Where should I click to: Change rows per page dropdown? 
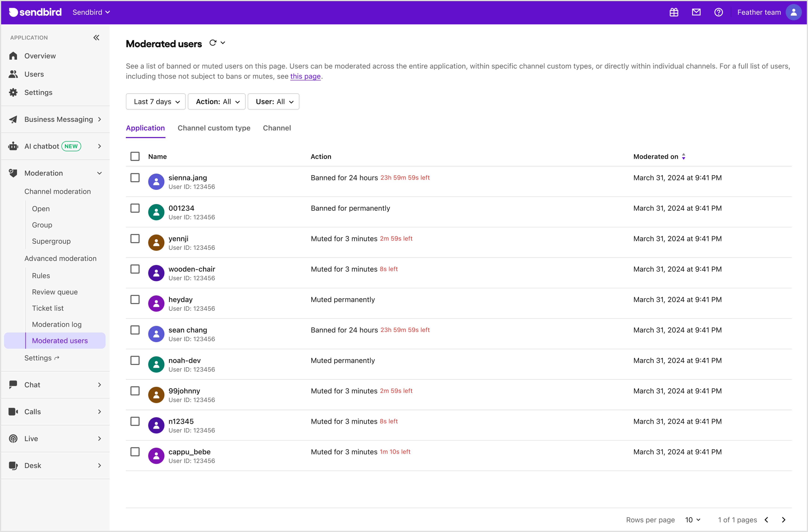click(x=693, y=520)
